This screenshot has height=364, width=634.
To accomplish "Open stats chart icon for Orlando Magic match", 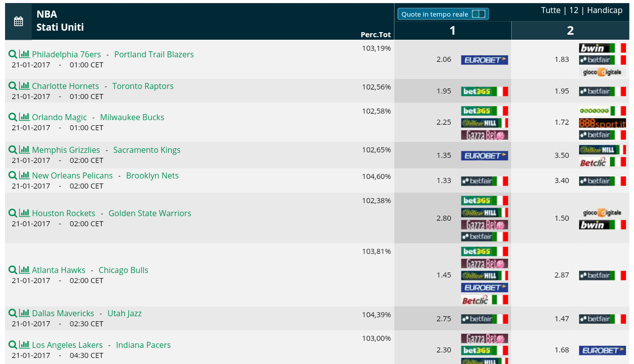I will 25,117.
